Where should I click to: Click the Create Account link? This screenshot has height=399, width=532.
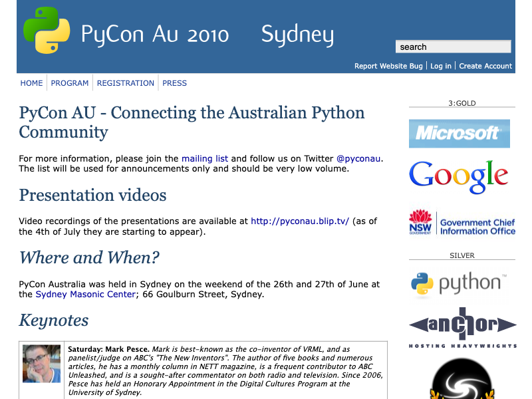click(485, 66)
